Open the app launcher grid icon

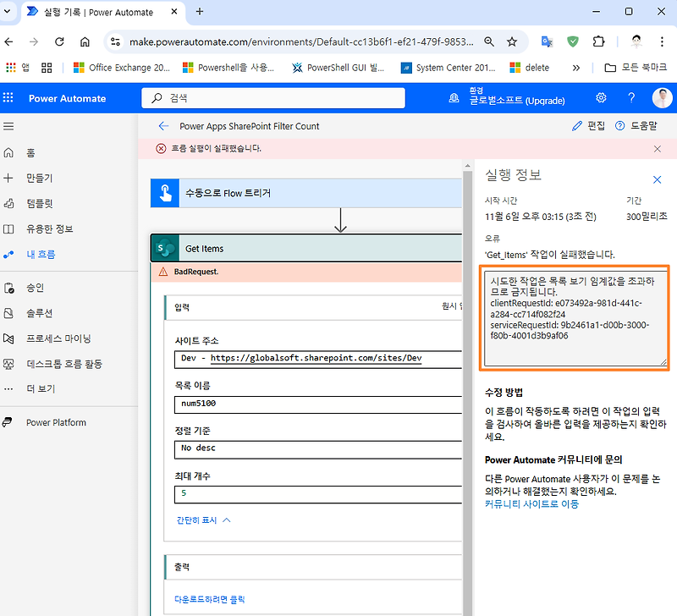pos(8,98)
